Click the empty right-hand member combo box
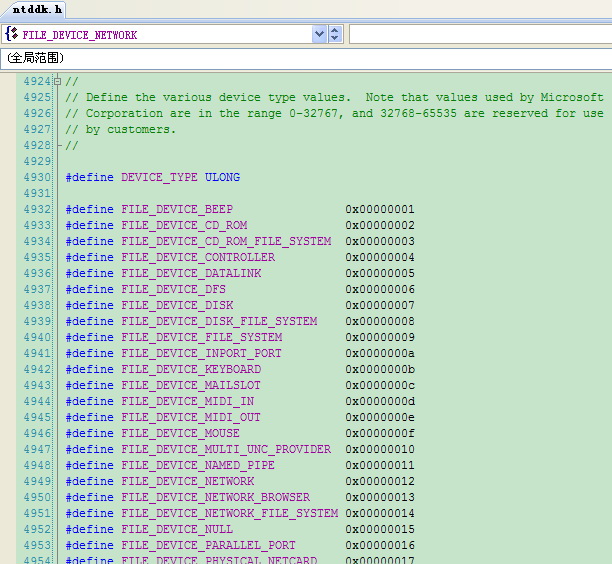The image size is (612, 564). click(x=480, y=34)
